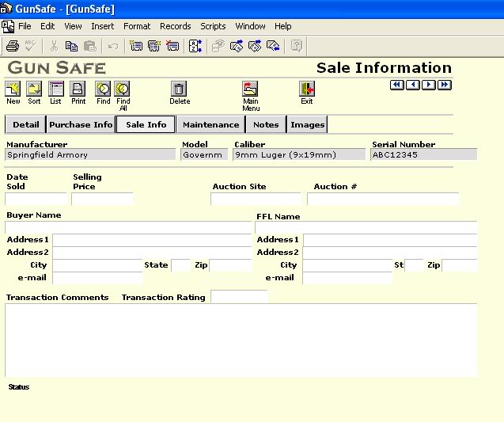Image resolution: width=504 pixels, height=422 pixels.
Task: Select the Sale Info tab
Action: click(x=146, y=124)
